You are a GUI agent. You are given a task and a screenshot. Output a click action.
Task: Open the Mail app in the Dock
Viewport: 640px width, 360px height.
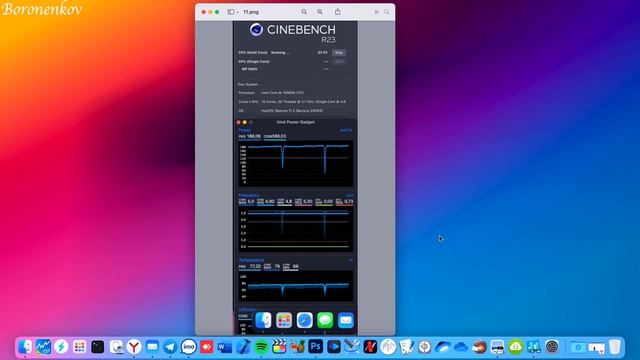click(152, 347)
